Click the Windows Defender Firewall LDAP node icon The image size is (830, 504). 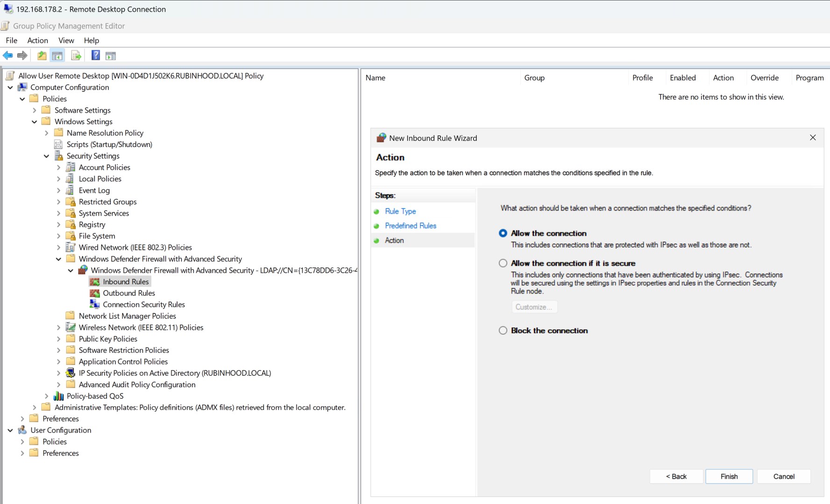pos(83,270)
